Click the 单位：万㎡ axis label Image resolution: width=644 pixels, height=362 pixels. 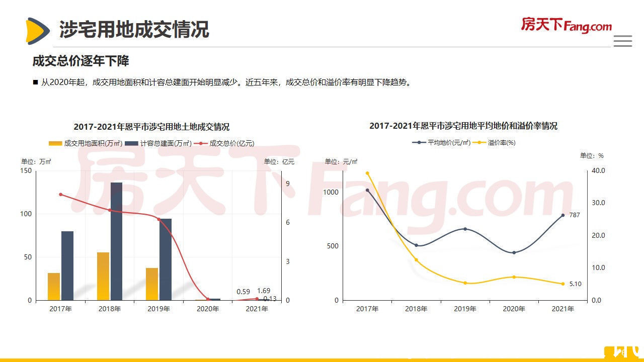pyautogui.click(x=36, y=161)
